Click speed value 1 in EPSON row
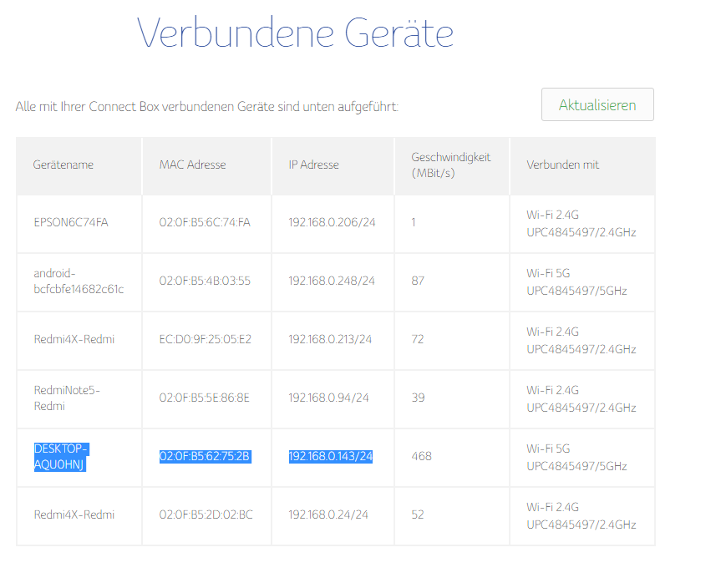 (414, 222)
